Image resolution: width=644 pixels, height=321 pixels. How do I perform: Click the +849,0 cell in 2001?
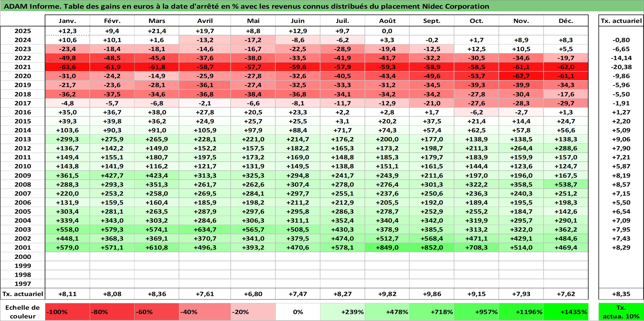pos(387,248)
